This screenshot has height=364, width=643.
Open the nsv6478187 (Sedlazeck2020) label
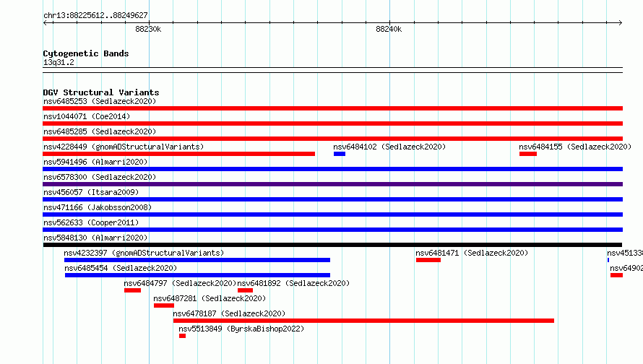229,313
